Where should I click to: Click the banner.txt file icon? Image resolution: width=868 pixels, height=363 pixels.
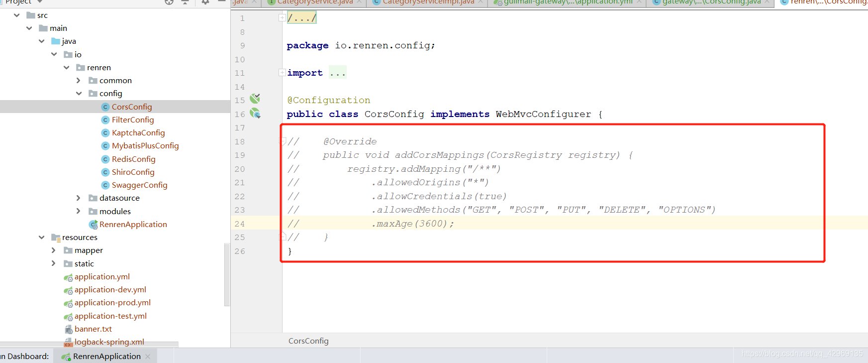pyautogui.click(x=69, y=329)
